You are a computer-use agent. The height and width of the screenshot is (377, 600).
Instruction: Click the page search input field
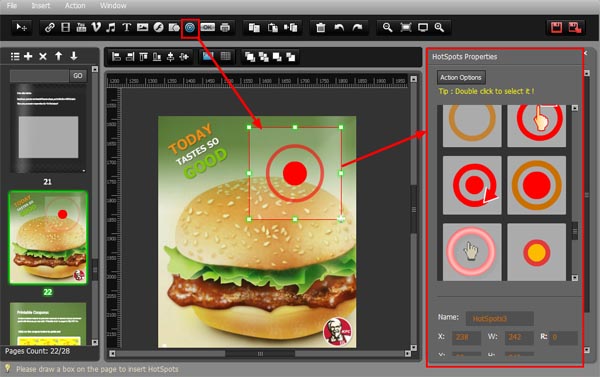coord(39,76)
